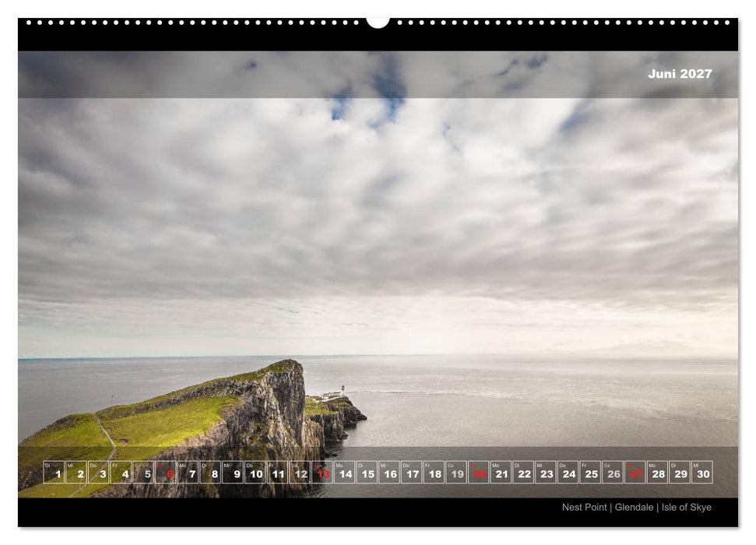Image resolution: width=756 pixels, height=545 pixels.
Task: Select red Sunday 6 in the calendar strip
Action: pos(165,472)
